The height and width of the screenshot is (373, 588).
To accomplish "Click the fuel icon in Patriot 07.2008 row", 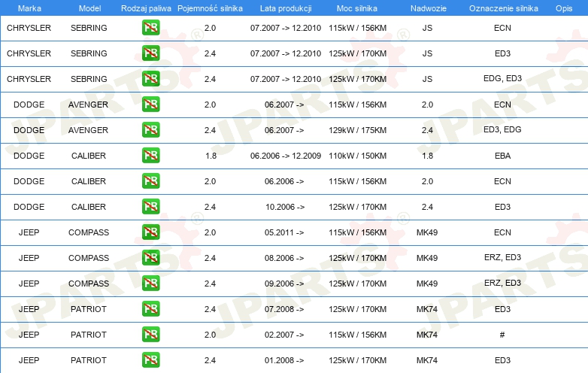I will click(x=150, y=309).
